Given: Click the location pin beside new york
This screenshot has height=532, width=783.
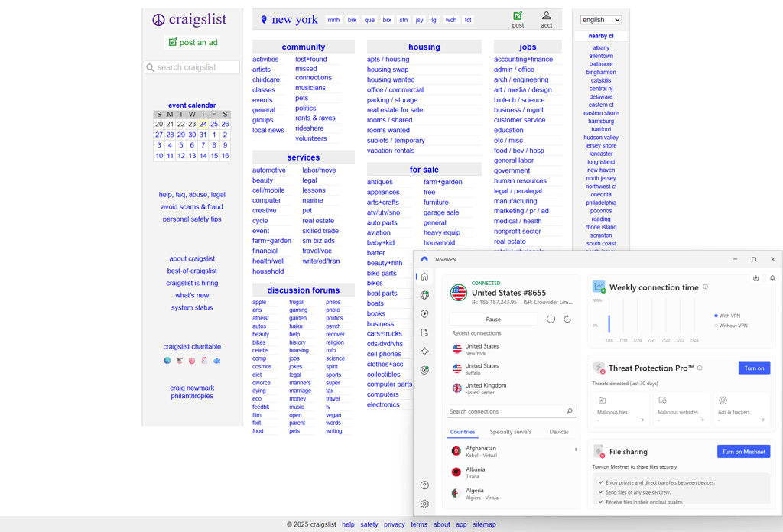Looking at the screenshot, I should pyautogui.click(x=264, y=19).
